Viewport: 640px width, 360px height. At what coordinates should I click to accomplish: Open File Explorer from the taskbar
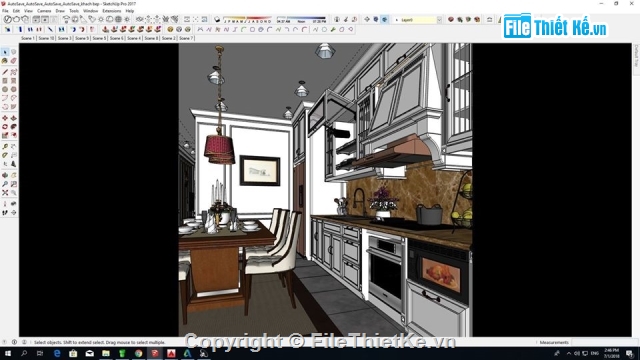click(106, 353)
